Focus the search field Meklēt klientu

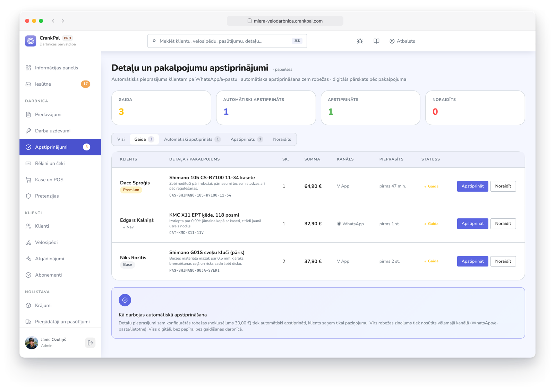coord(227,41)
